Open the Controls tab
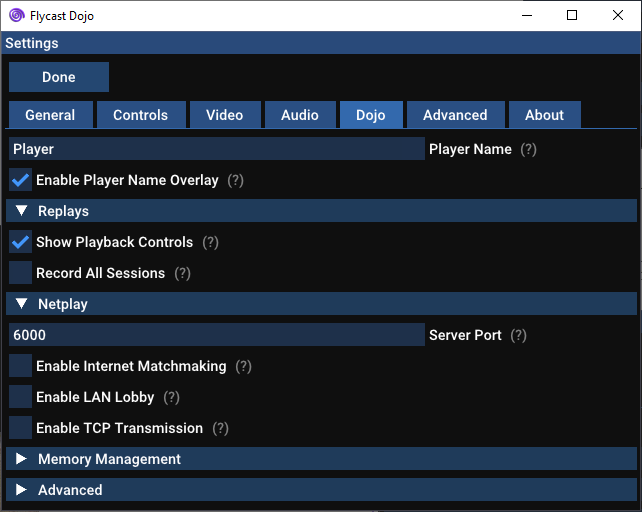The width and height of the screenshot is (642, 512). click(x=141, y=115)
